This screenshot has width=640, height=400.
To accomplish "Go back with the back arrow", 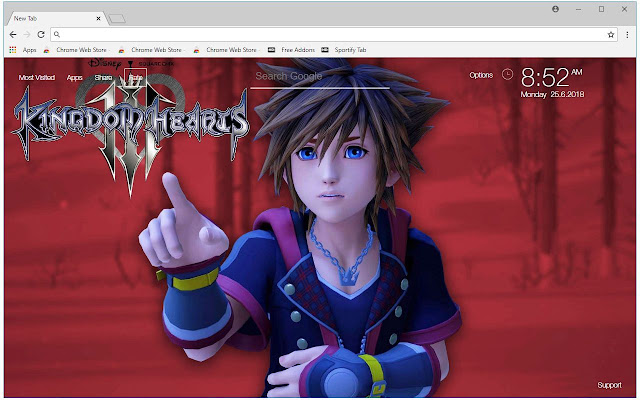I will pos(13,35).
